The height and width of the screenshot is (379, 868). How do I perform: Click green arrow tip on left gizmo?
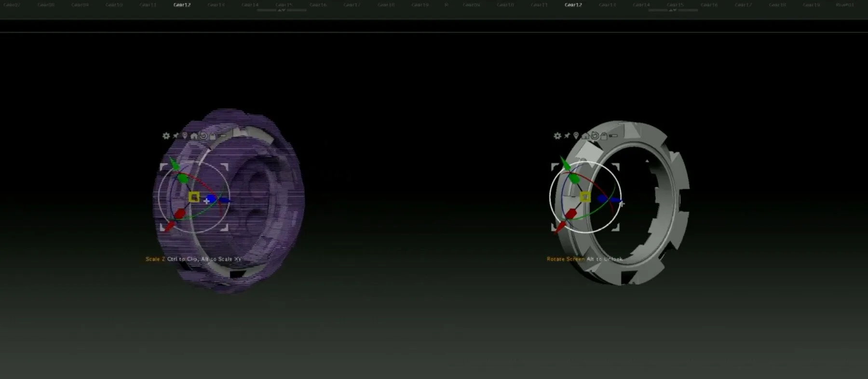(x=174, y=164)
